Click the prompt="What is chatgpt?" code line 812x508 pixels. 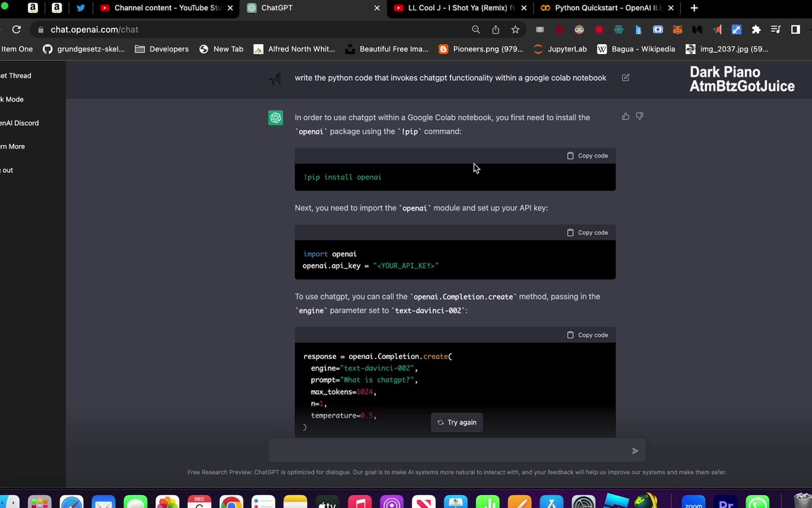point(364,380)
